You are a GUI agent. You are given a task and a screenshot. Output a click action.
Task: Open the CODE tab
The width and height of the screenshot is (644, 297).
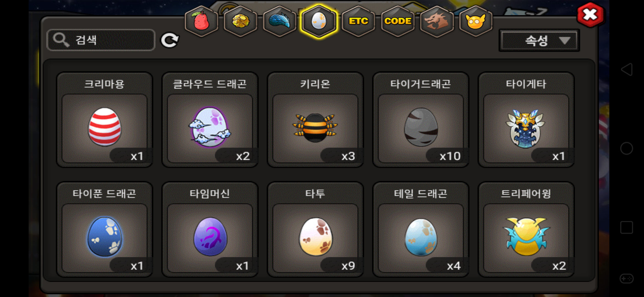coord(398,21)
